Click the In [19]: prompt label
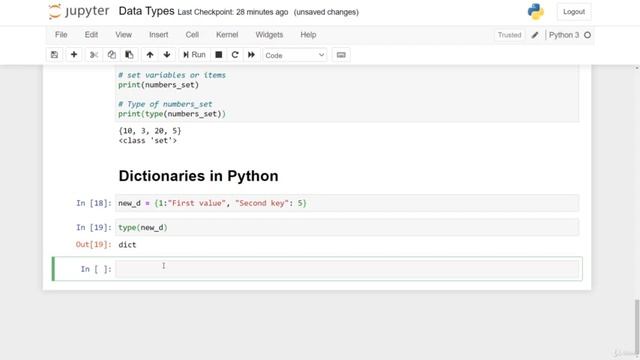640x360 pixels. point(93,227)
